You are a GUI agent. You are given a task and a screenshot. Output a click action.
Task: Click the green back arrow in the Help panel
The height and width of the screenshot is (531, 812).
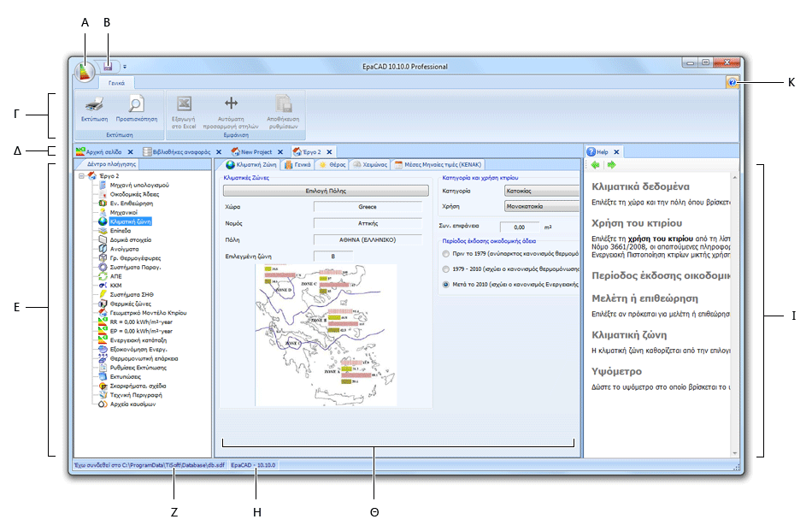(595, 163)
